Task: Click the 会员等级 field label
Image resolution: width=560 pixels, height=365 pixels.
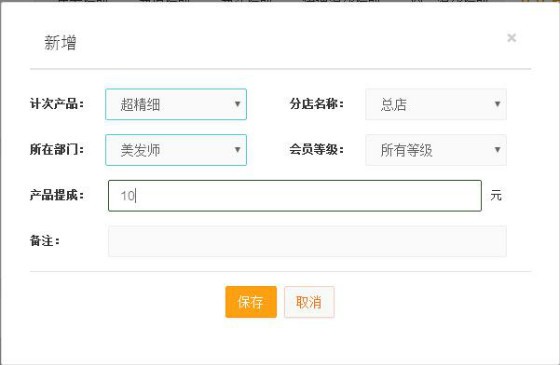Action: [316, 149]
